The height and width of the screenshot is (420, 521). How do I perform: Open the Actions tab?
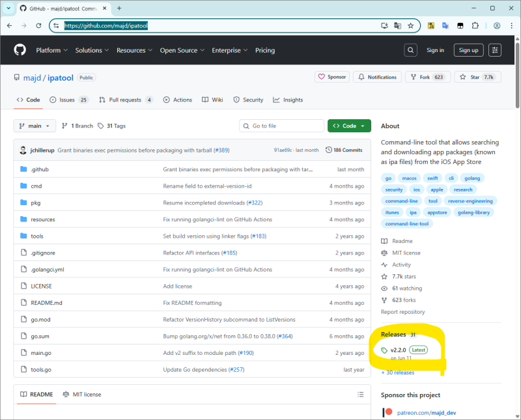tap(177, 100)
